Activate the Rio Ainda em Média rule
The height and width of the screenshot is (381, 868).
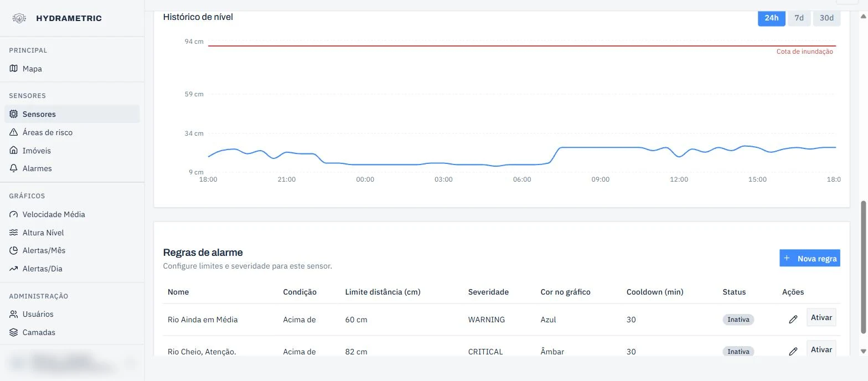[x=821, y=317]
